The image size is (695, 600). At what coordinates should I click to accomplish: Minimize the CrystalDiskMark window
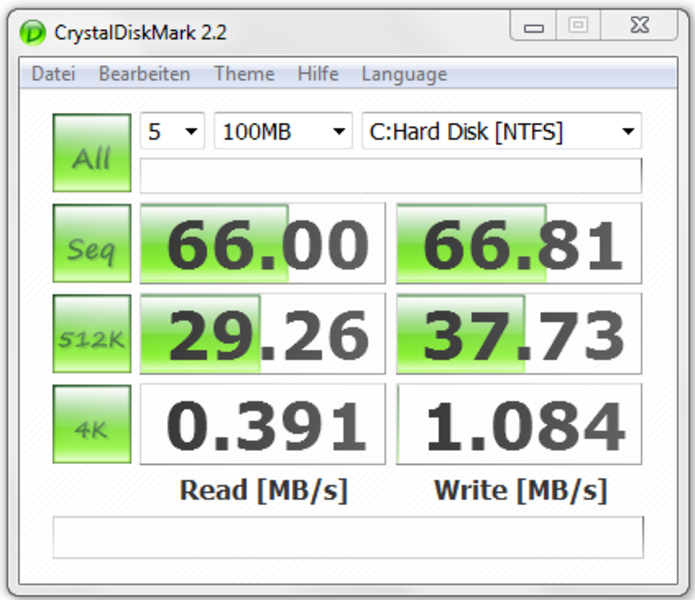click(x=534, y=26)
